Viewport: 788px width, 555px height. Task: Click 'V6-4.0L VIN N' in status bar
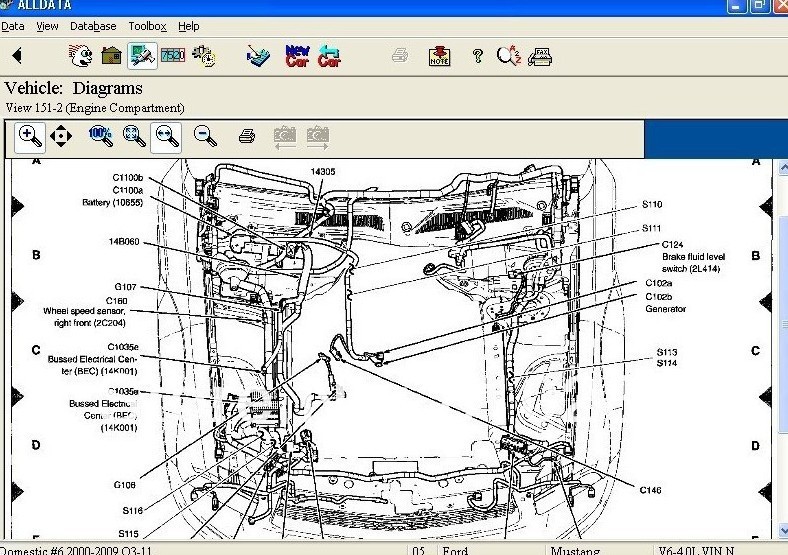point(696,550)
